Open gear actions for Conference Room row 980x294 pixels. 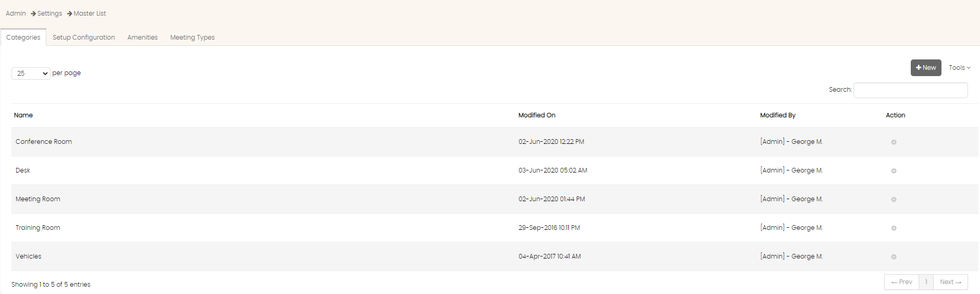(x=894, y=142)
